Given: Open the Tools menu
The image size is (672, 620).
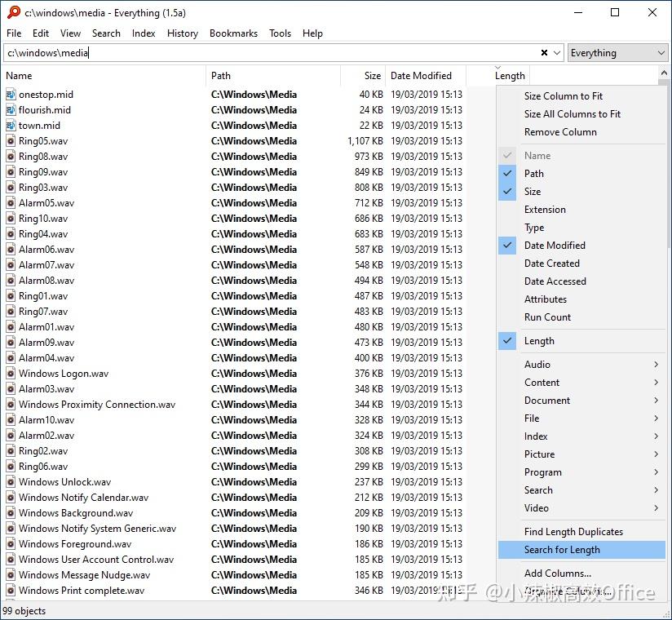Looking at the screenshot, I should tap(280, 33).
